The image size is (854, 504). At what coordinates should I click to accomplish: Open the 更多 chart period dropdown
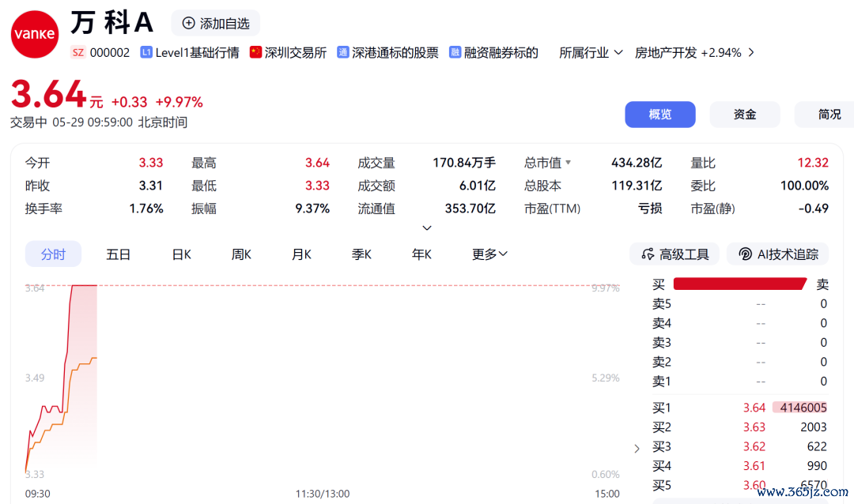point(489,254)
